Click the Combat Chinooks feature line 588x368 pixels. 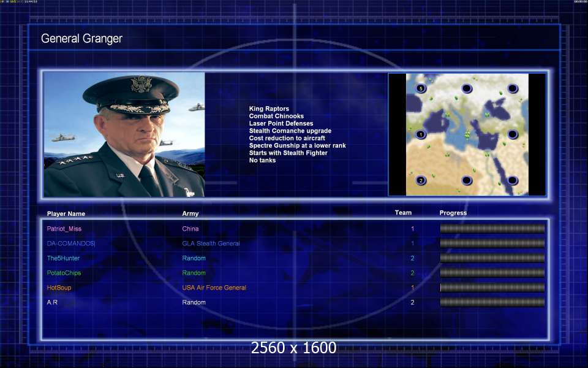click(276, 116)
